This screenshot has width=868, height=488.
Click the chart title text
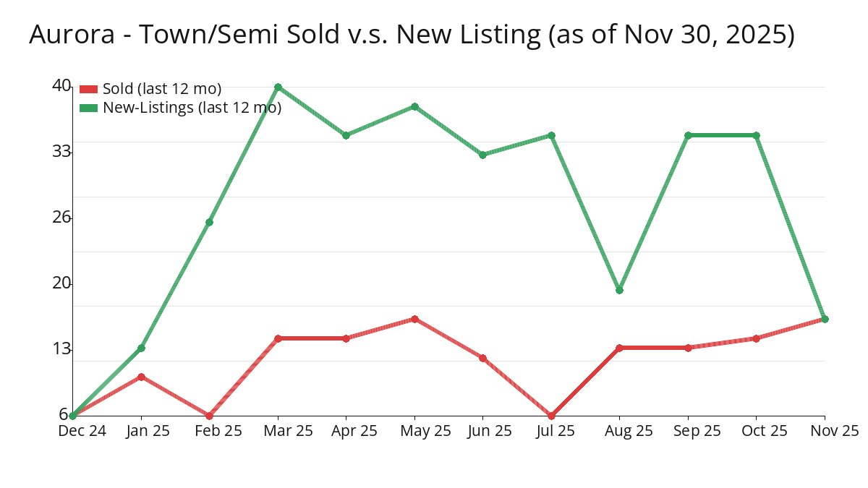(412, 35)
